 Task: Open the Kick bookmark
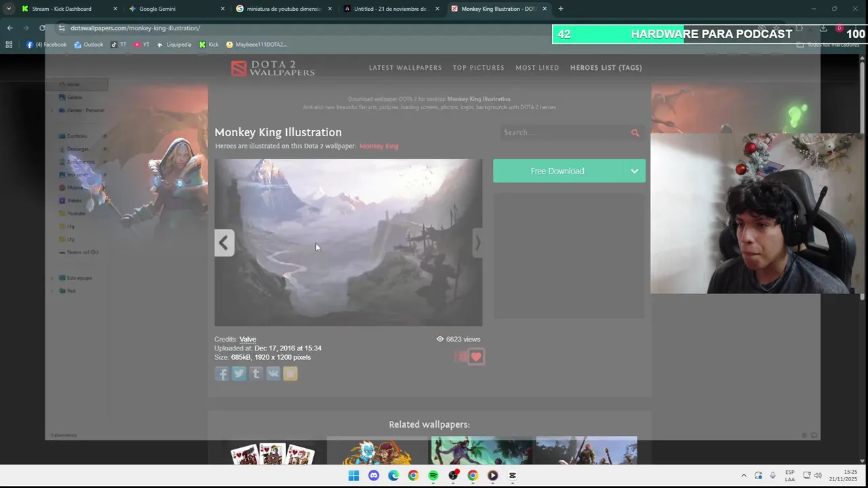[x=209, y=45]
